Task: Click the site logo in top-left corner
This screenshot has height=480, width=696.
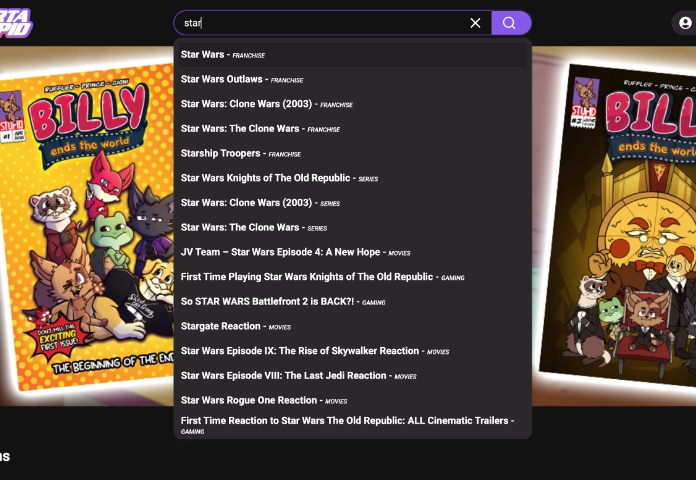Action: point(16,21)
